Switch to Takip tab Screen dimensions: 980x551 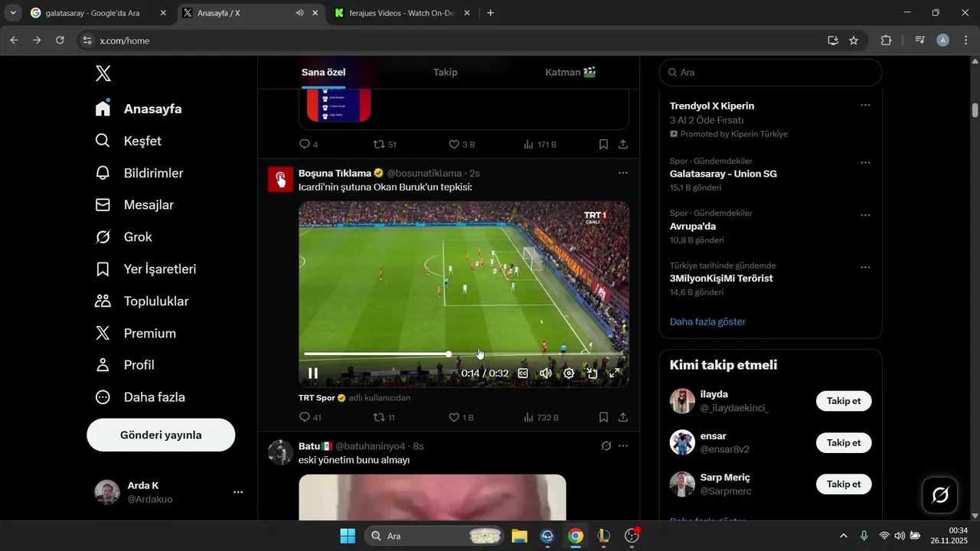point(445,73)
